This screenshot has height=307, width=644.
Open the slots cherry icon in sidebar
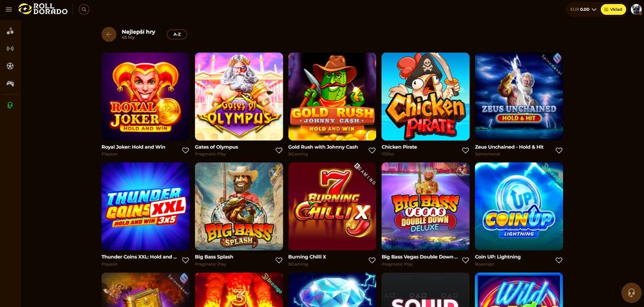coord(10,31)
